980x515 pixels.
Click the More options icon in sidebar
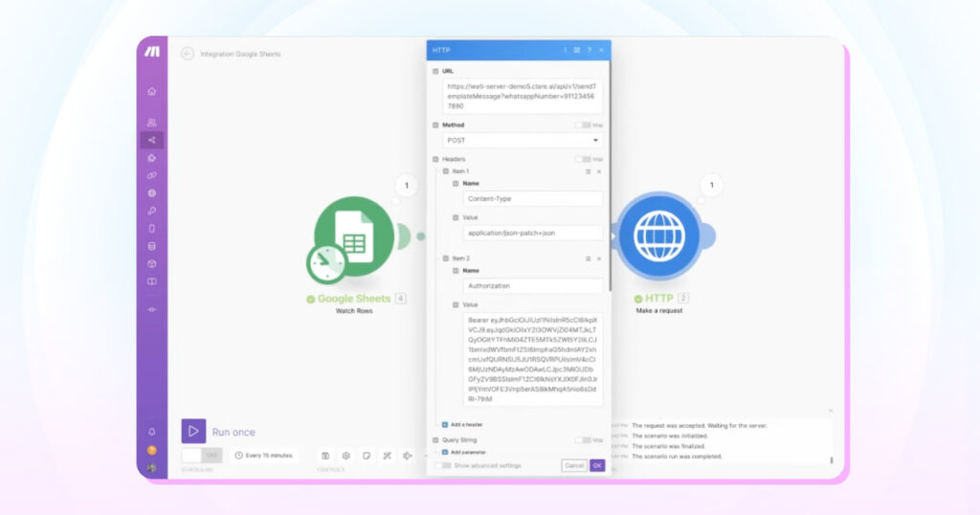[152, 309]
